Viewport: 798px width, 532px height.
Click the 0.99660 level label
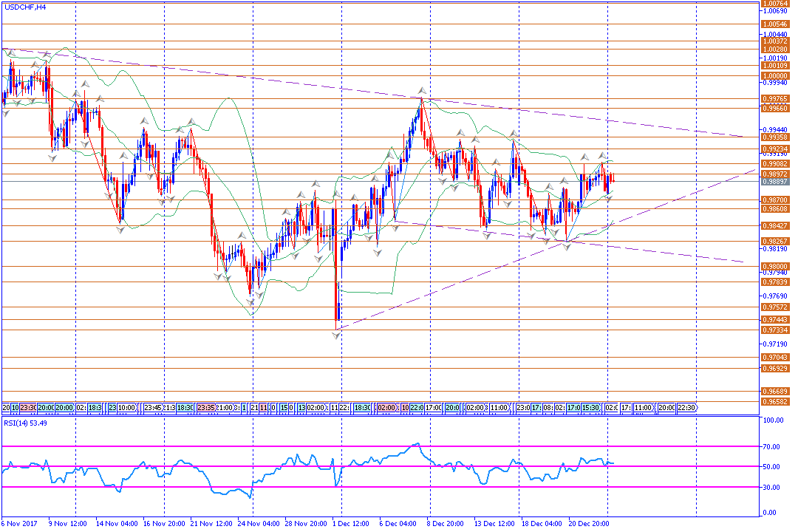pos(775,108)
